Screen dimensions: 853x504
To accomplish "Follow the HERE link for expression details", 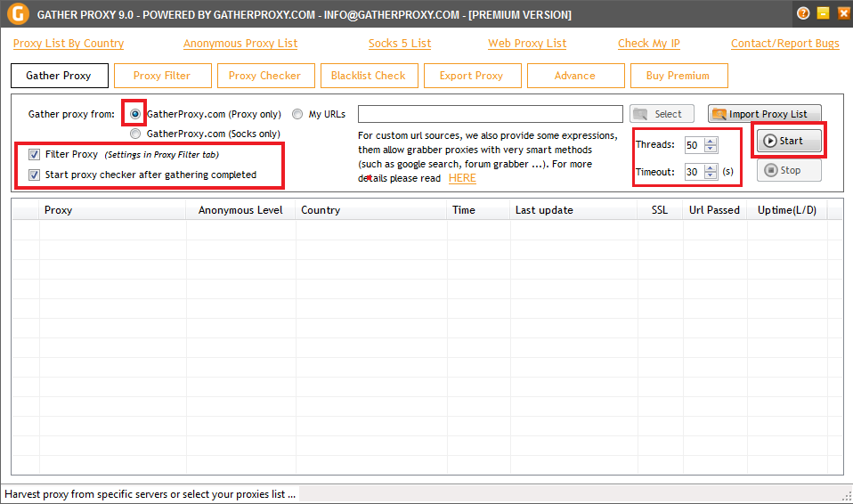I will click(x=462, y=178).
